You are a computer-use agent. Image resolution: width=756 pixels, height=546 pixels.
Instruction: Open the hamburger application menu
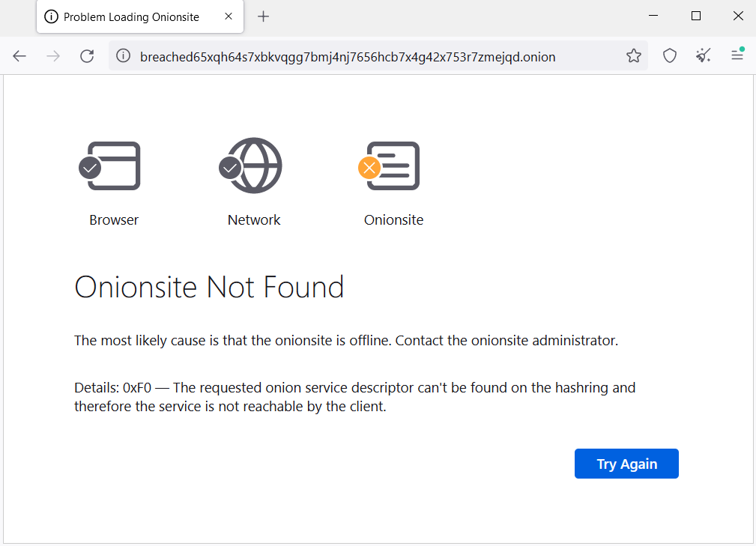(737, 56)
